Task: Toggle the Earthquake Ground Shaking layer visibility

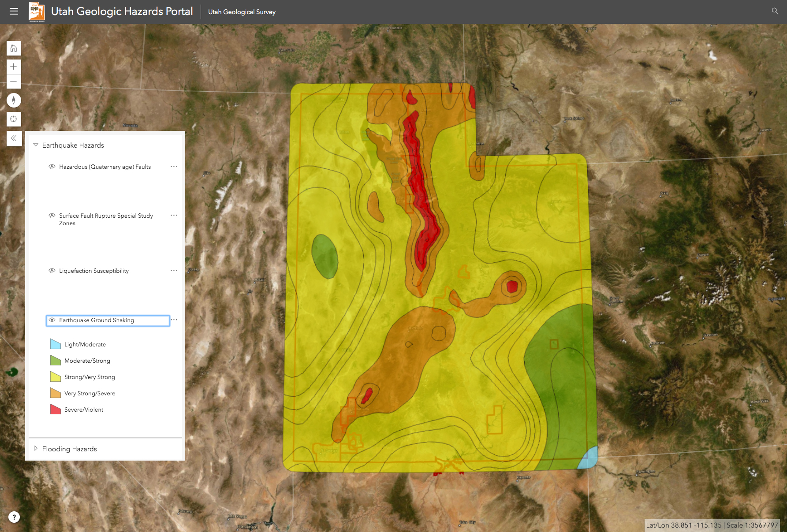Action: pos(52,320)
